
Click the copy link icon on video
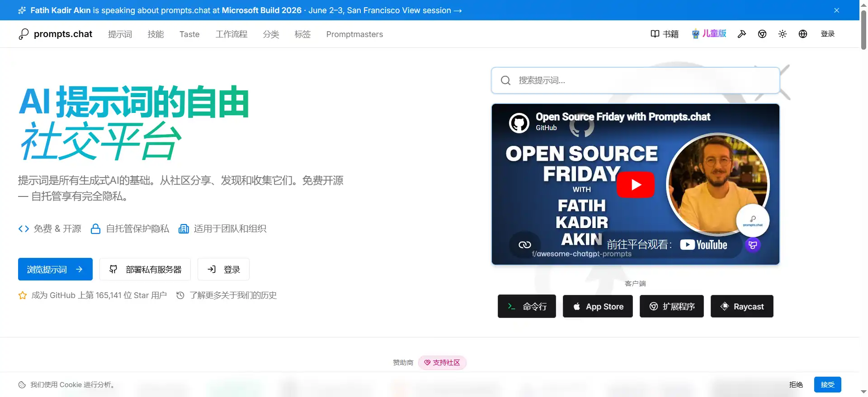click(x=525, y=245)
